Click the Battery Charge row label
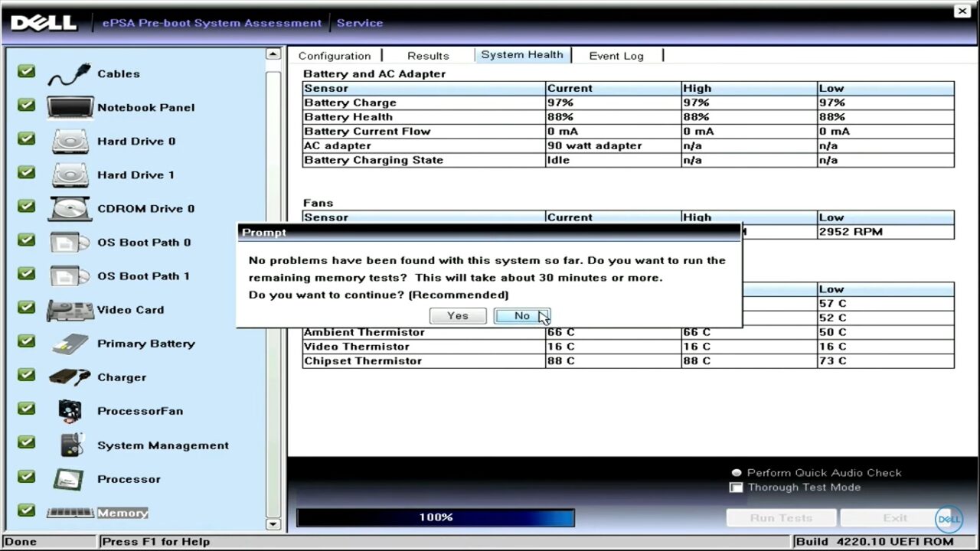 click(x=350, y=103)
